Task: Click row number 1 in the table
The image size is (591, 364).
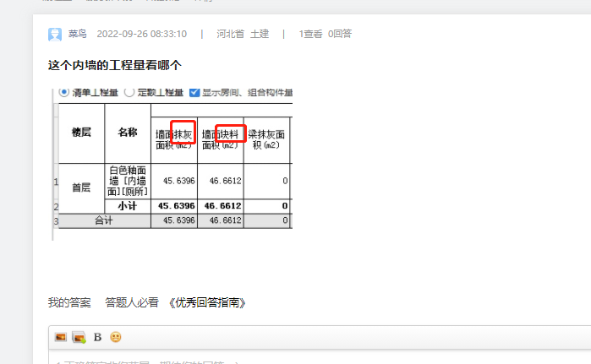Action: click(56, 182)
